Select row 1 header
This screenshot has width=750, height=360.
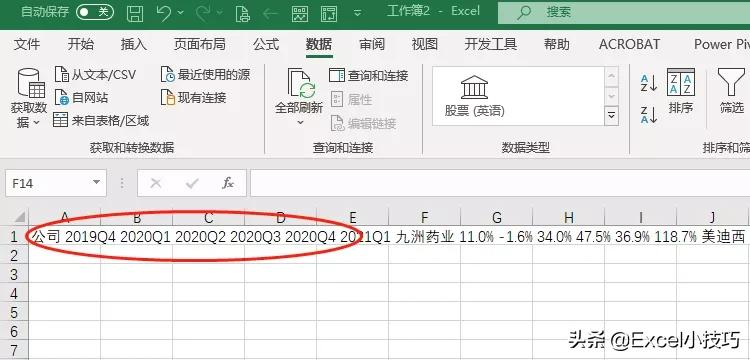point(14,236)
